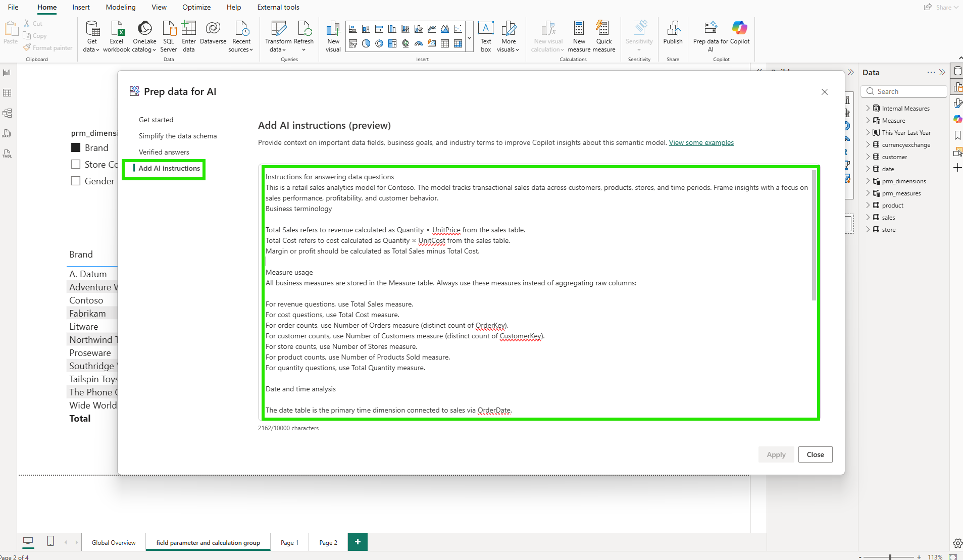Image resolution: width=963 pixels, height=560 pixels.
Task: Insert a stacked bar chart visual
Action: 353,29
